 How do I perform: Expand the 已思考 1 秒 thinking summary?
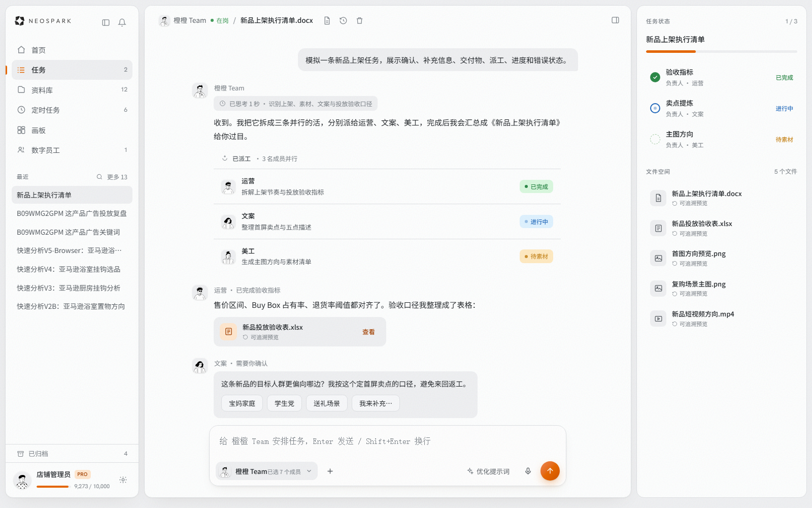295,104
